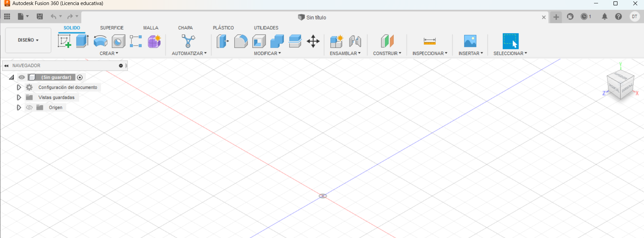The width and height of the screenshot is (644, 238).
Task: Open the job status clock indicator
Action: click(x=586, y=16)
